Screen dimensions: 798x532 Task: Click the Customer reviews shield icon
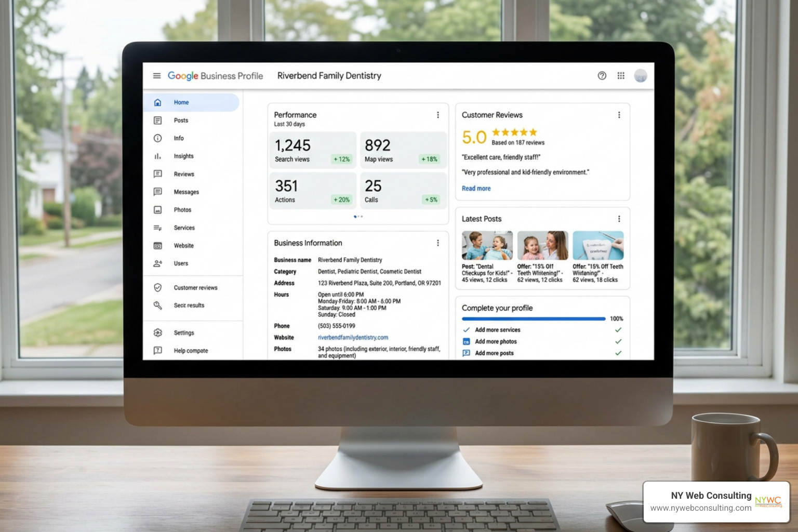(157, 287)
